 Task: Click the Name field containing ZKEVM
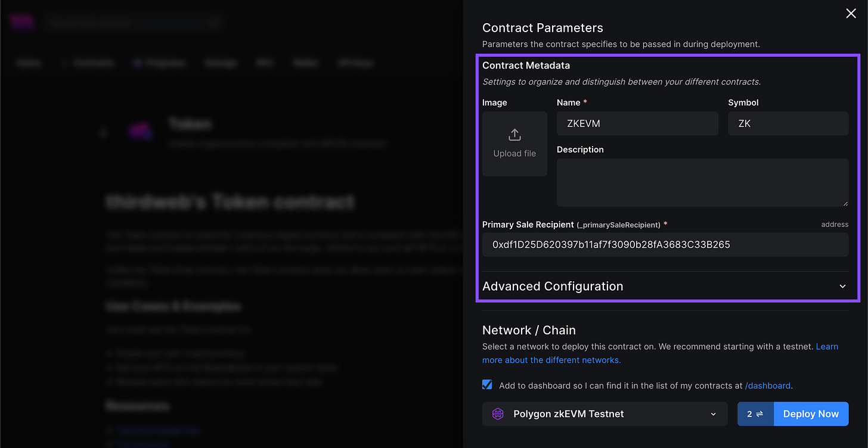637,123
